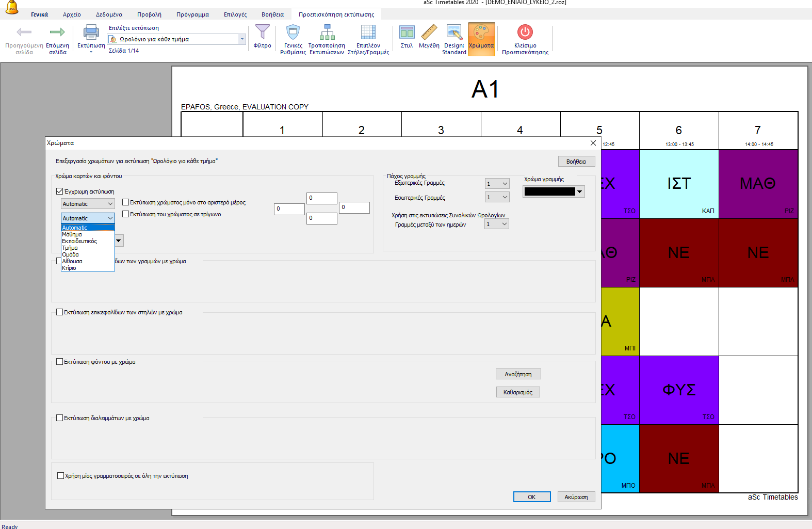
Task: Click Τροποποίηση Εκτυπώσεων icon
Action: [x=327, y=33]
